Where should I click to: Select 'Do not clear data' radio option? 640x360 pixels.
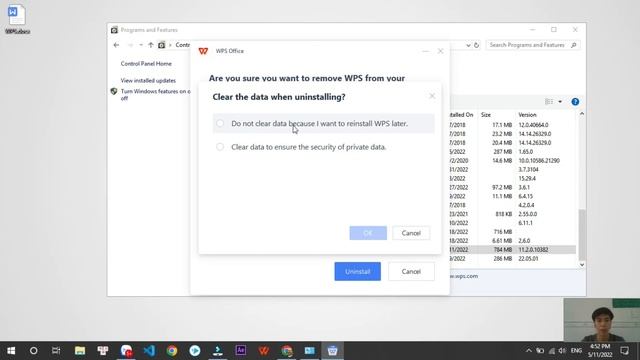coord(220,123)
